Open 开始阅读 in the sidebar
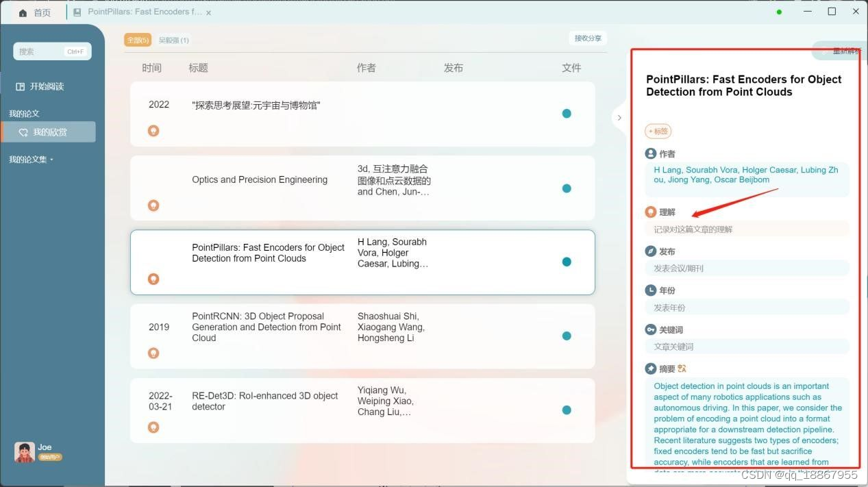 tap(40, 86)
